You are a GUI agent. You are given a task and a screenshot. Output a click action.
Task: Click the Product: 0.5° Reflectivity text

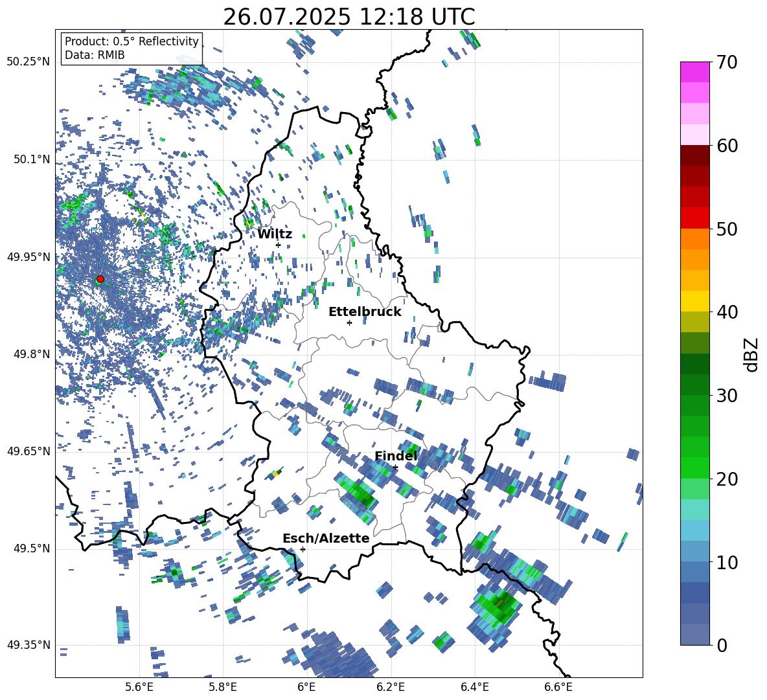tap(132, 41)
